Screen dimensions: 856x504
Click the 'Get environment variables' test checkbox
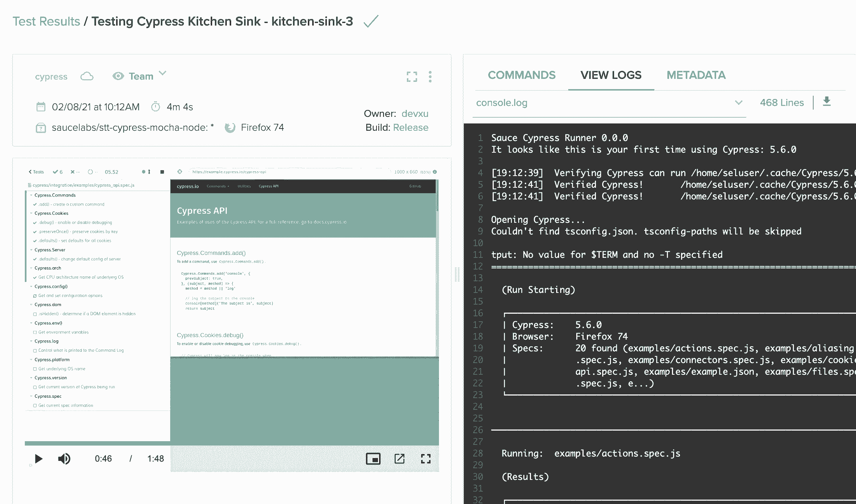click(35, 332)
